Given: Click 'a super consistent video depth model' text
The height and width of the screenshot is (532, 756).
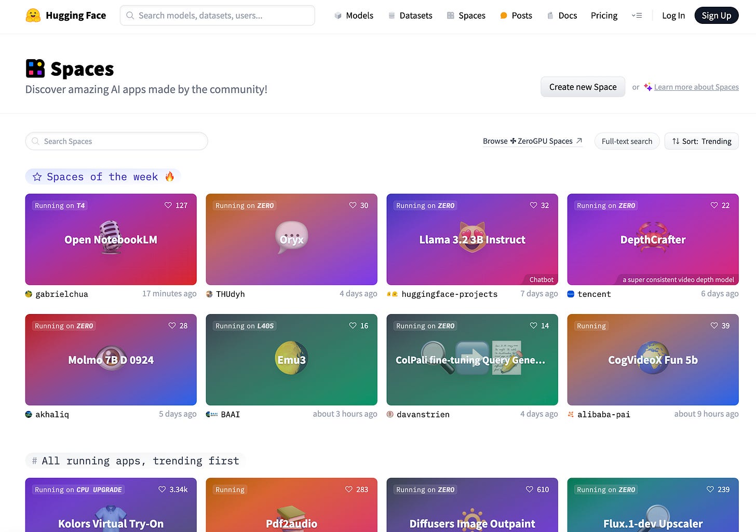Looking at the screenshot, I should [678, 280].
